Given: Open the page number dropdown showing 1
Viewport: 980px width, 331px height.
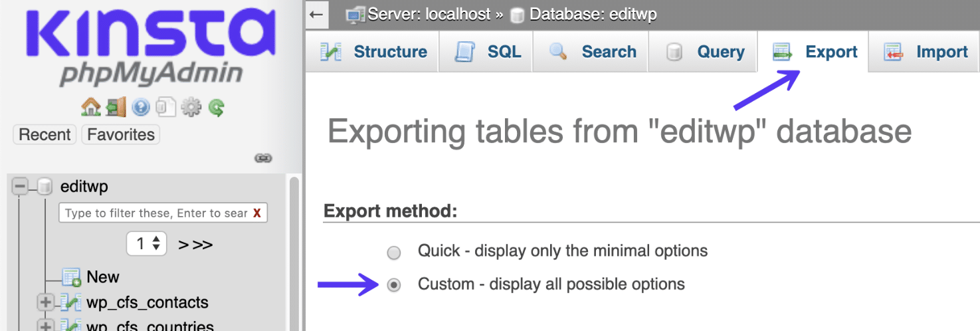Looking at the screenshot, I should point(147,244).
